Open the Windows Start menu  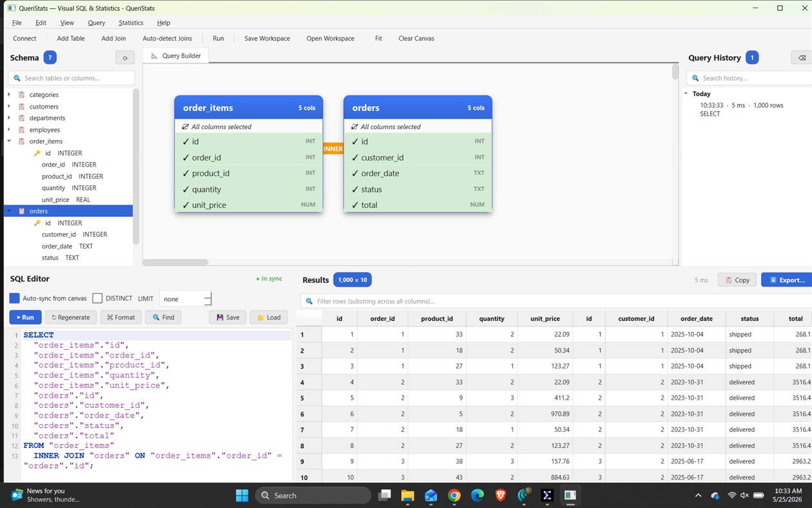tap(242, 495)
